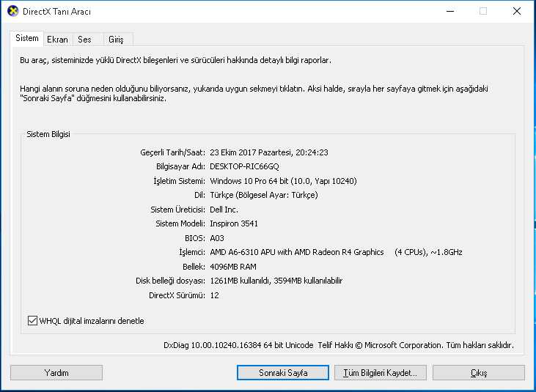
Task: Toggle WHQL dijital imzalarını denetle checkbox
Action: (x=32, y=321)
